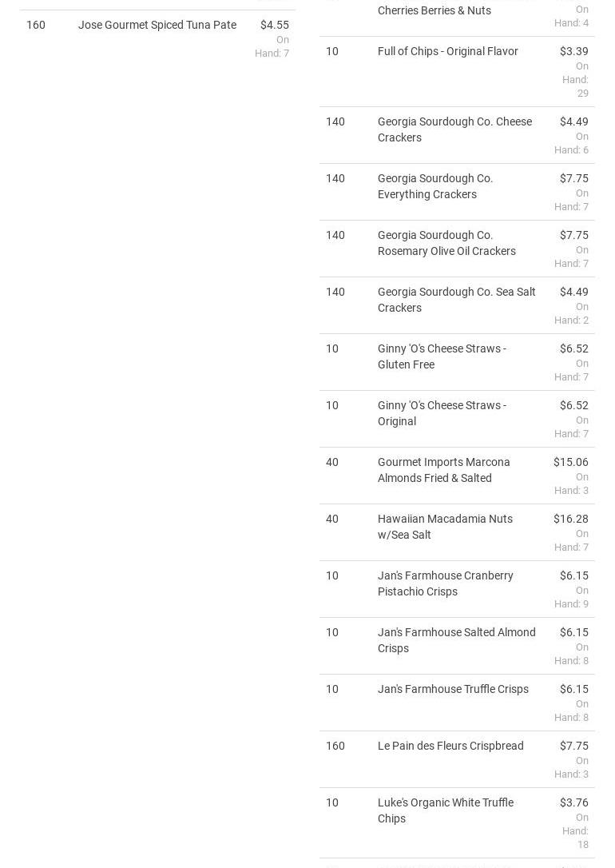Screen dimensions: 615x868
Task: Click the $4.55 Tuna Pate price
Action: click(x=274, y=25)
